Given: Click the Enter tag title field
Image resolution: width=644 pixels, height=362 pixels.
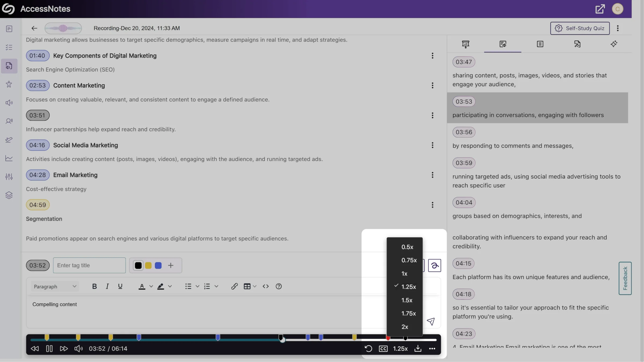Looking at the screenshot, I should (x=89, y=265).
